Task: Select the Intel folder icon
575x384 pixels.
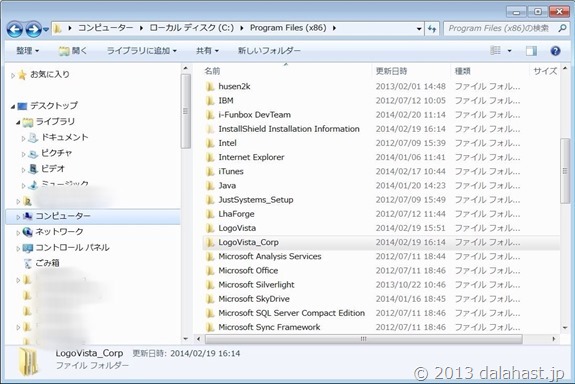Action: tap(210, 143)
